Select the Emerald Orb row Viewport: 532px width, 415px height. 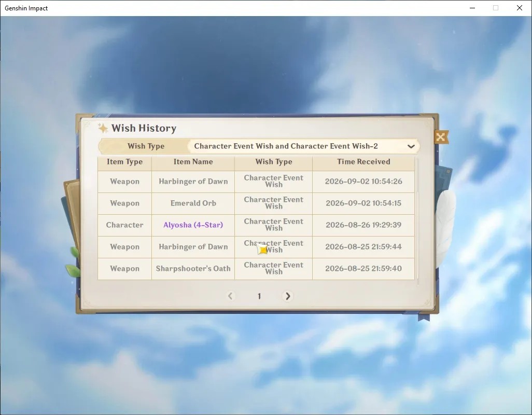[256, 203]
